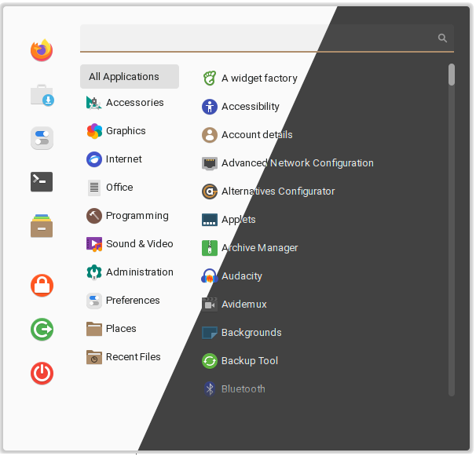Click the Archive Manager zipper icon

[x=210, y=248]
